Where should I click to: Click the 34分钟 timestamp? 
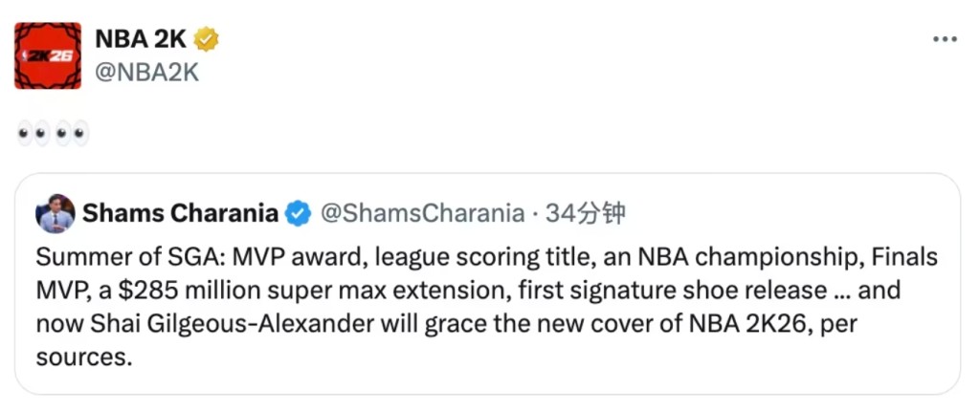click(585, 213)
